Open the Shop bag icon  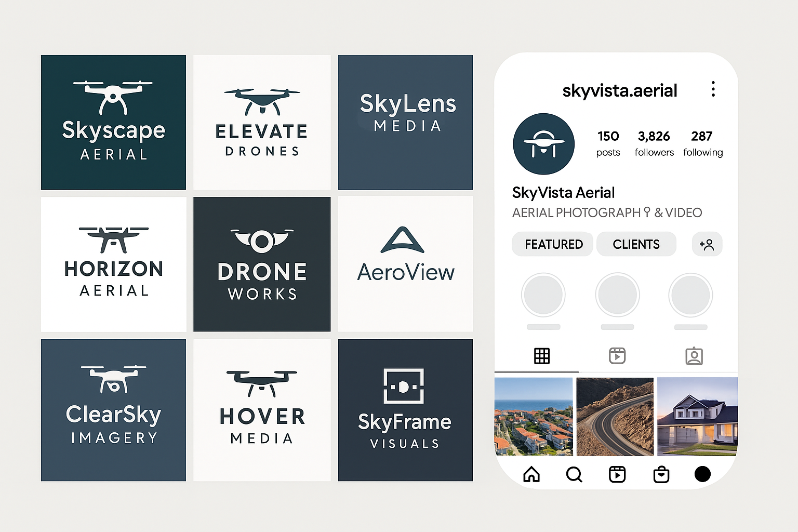(x=661, y=474)
